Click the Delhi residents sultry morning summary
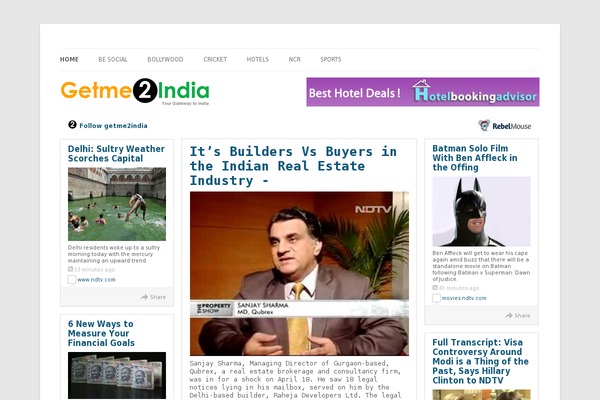 coord(114,254)
